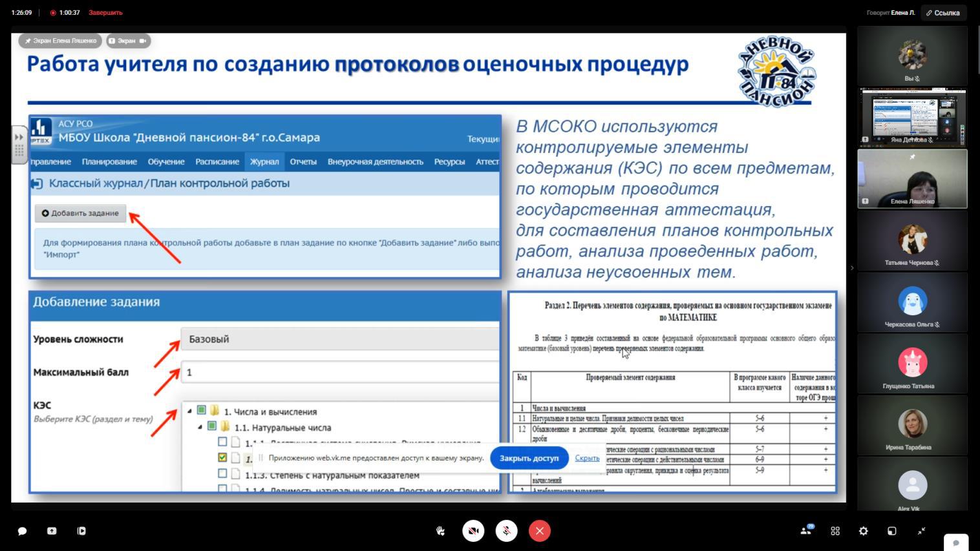Click the dots grid under left handle

19,152
